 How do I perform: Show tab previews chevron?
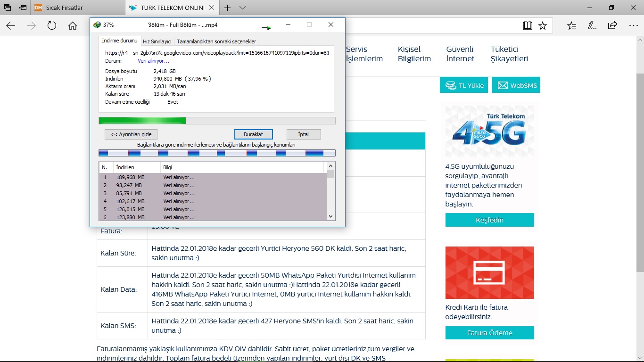tap(242, 8)
